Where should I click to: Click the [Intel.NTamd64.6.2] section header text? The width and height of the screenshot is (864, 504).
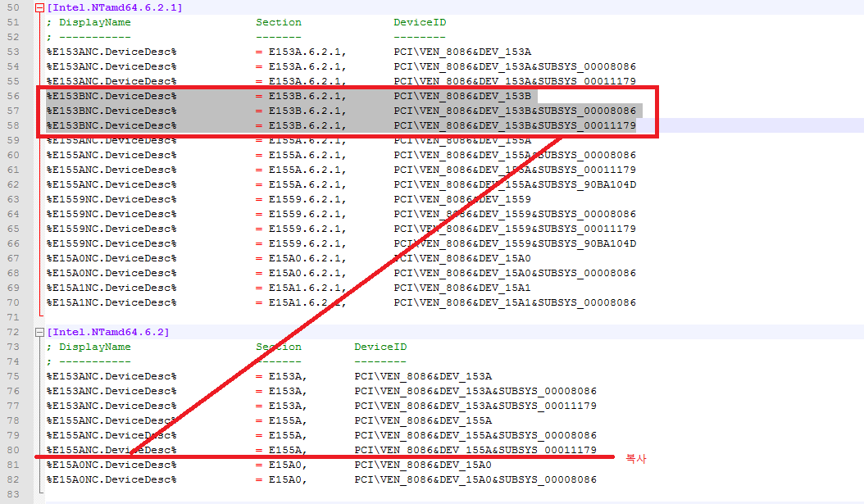108,332
